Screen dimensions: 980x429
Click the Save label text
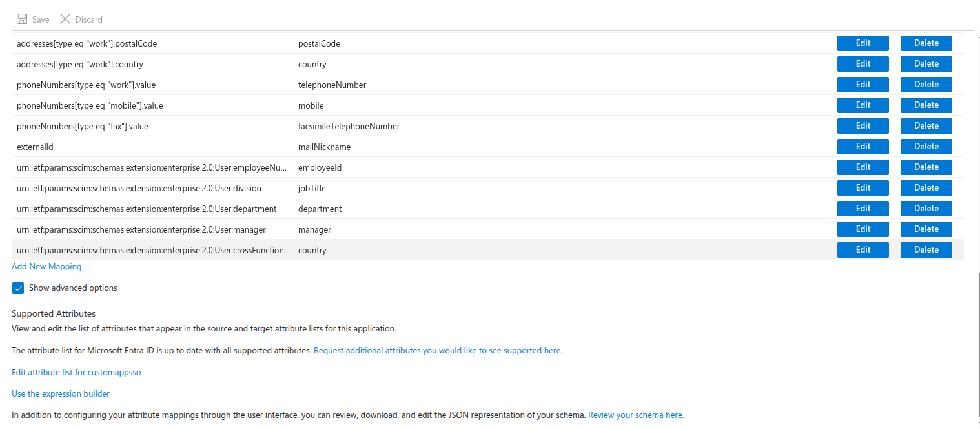coord(41,20)
